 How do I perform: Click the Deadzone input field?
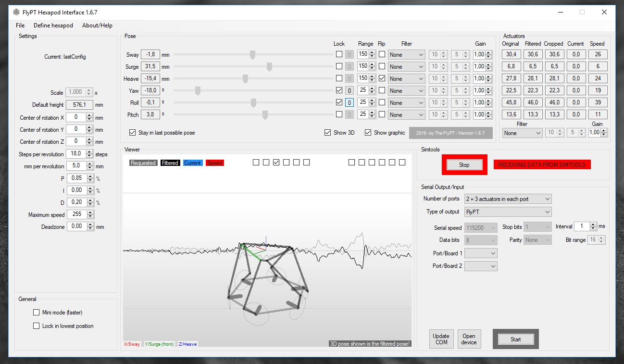point(77,226)
